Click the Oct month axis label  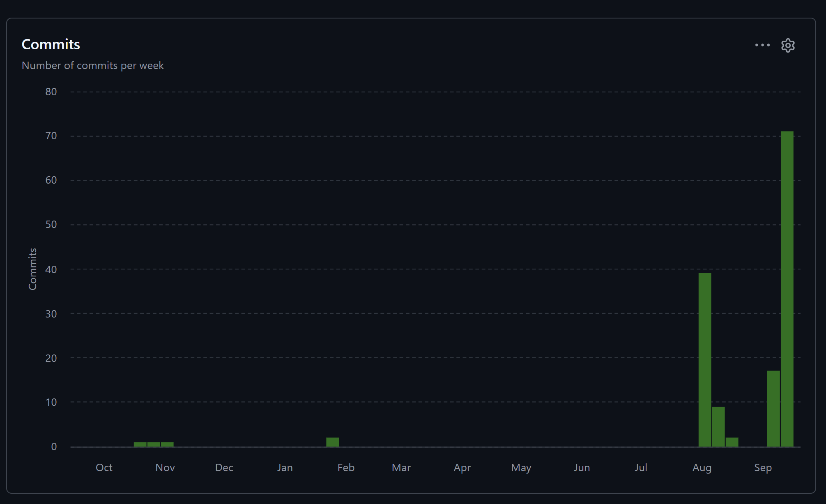[104, 467]
